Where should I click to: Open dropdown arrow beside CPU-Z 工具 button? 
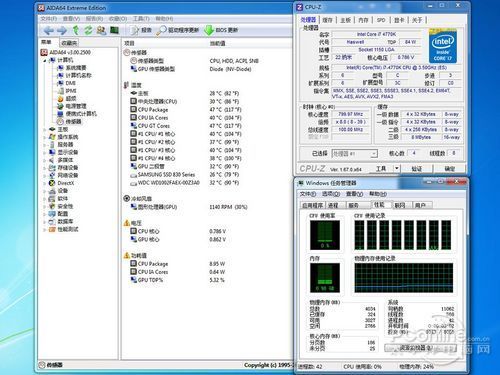(397, 168)
